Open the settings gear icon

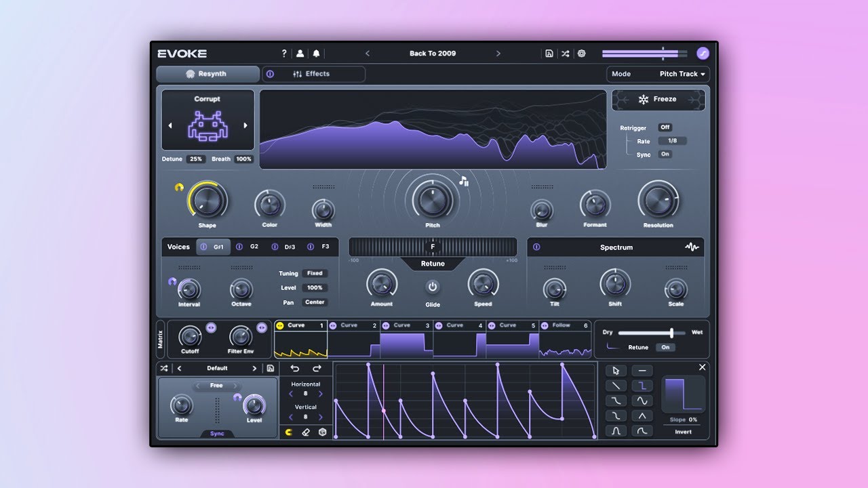pos(581,54)
